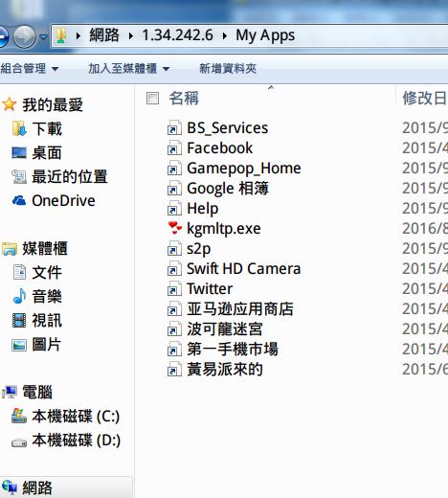The width and height of the screenshot is (448, 498).
Task: Click the Help shortcut icon
Action: (x=174, y=209)
